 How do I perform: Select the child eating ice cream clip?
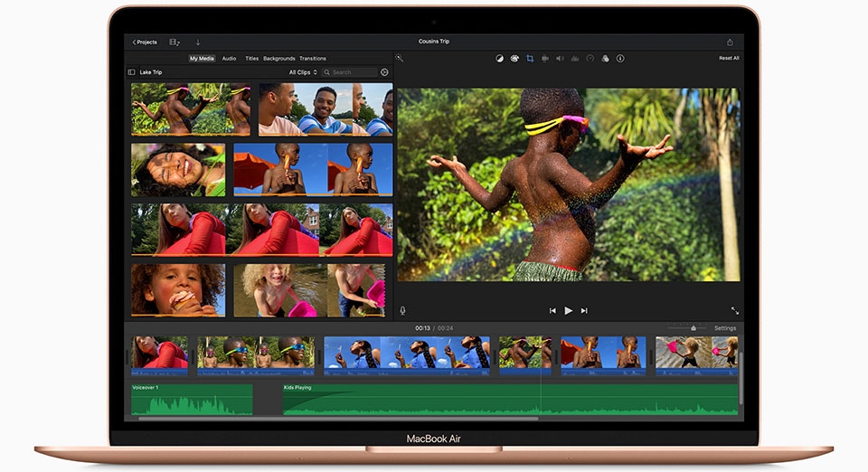[178, 290]
